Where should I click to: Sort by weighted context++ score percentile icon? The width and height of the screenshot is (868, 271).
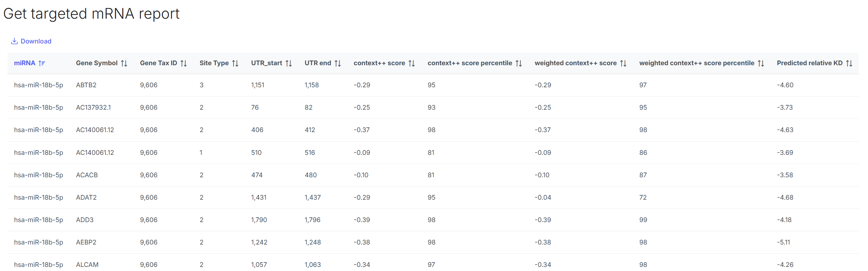click(761, 63)
